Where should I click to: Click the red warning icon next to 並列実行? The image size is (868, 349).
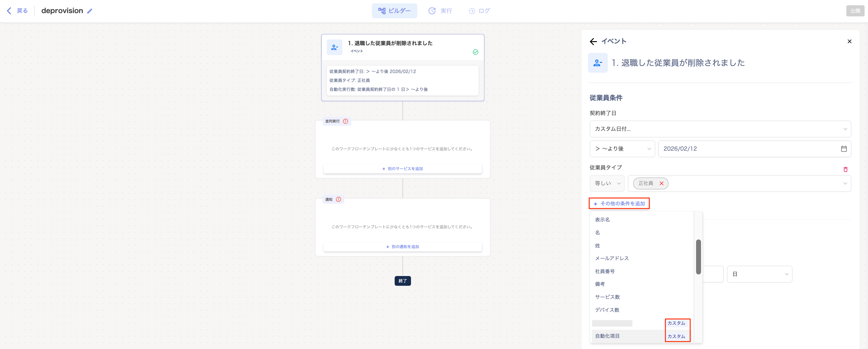[x=345, y=121]
